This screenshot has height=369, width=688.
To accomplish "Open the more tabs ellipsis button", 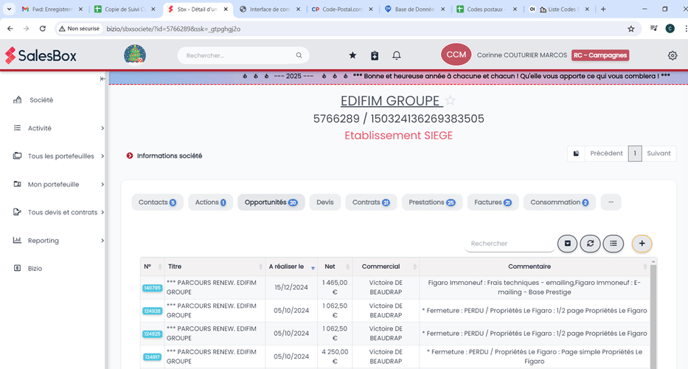I will click(x=611, y=202).
